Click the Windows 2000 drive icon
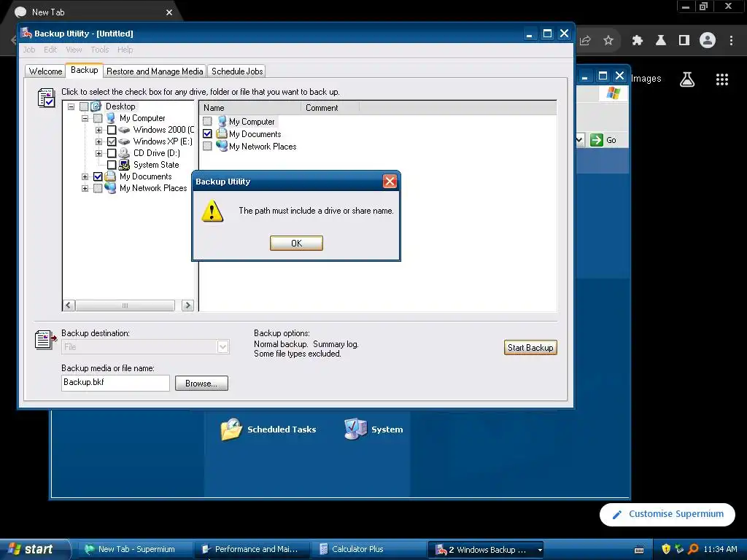 click(124, 130)
